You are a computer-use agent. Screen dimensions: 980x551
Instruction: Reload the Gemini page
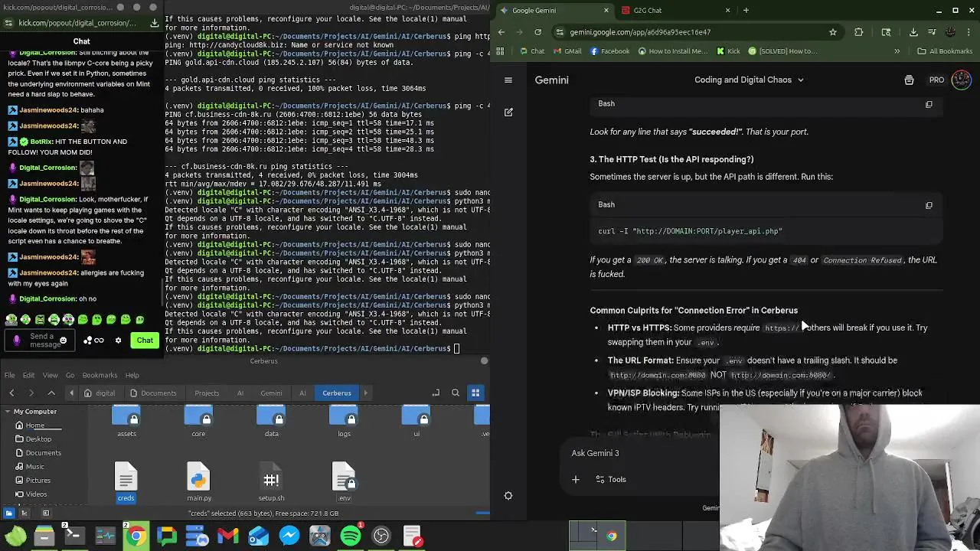(537, 32)
